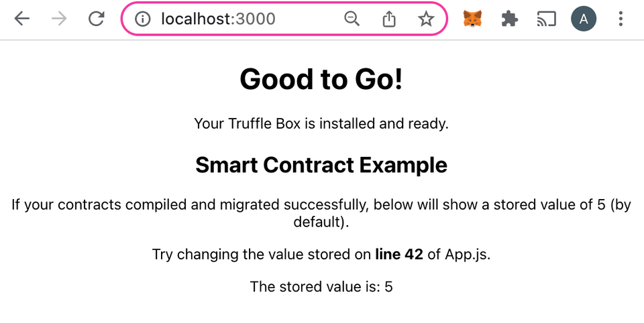Click the App.js text in instructions
The image size is (644, 323).
click(467, 255)
